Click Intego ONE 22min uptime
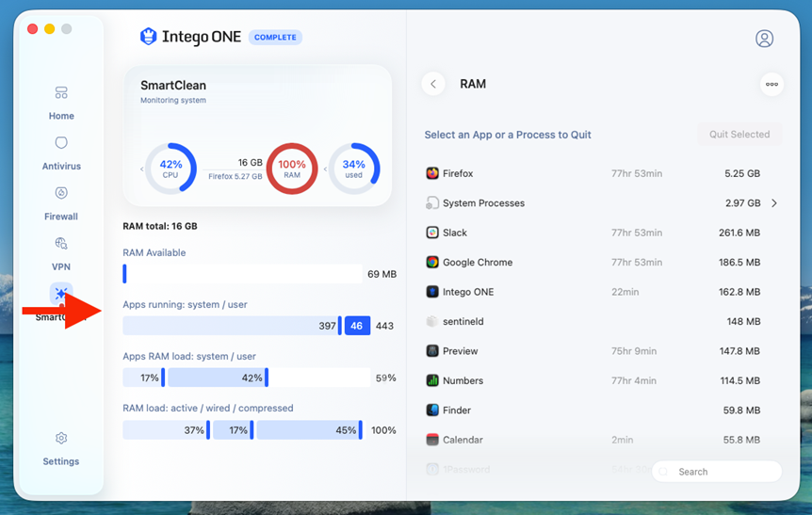Image resolution: width=812 pixels, height=515 pixels. (625, 292)
